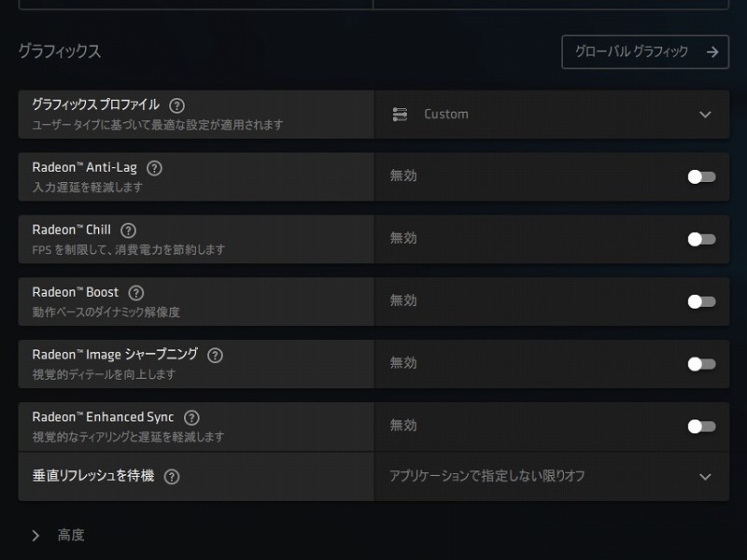Switch on Radeon Enhanced Sync
The image size is (747, 560).
click(701, 427)
